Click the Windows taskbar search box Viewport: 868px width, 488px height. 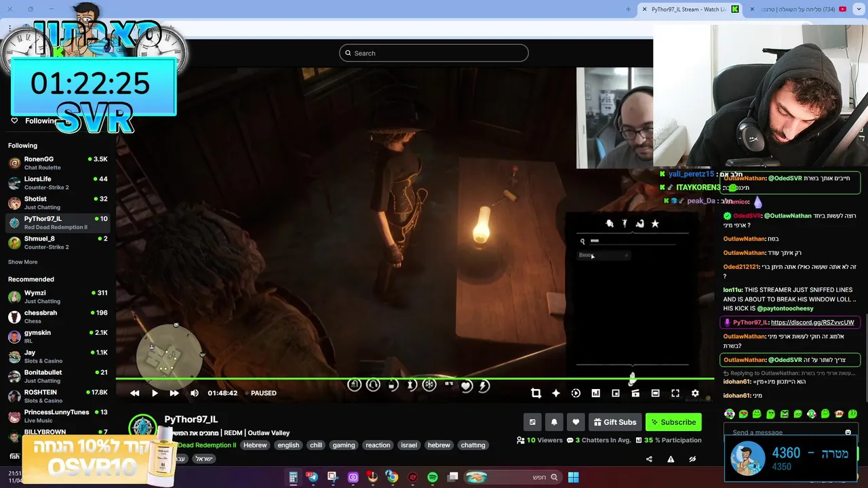pos(513,477)
